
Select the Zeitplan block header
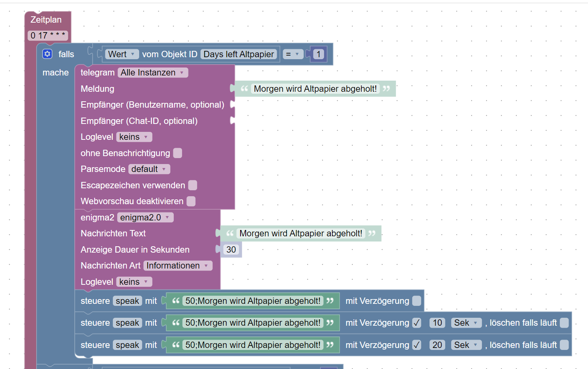46,20
